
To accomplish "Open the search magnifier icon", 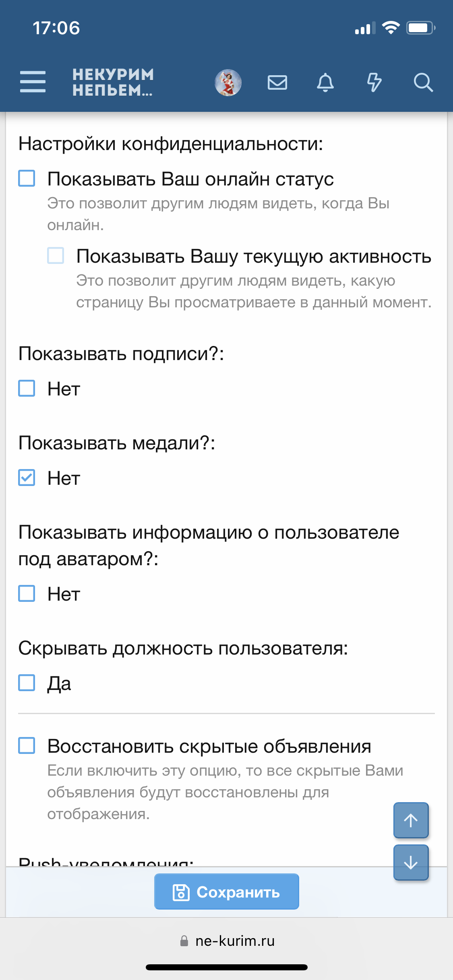I will click(422, 82).
